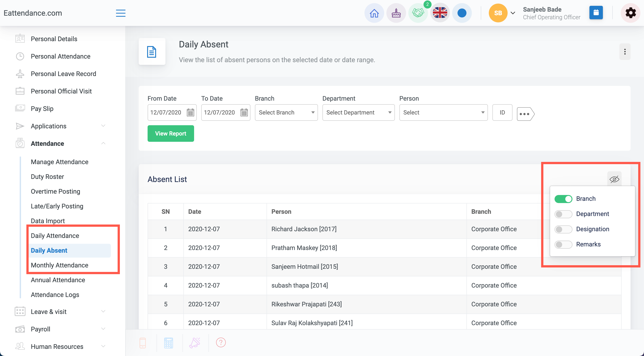
Task: Enable the Department column toggle
Action: [563, 214]
